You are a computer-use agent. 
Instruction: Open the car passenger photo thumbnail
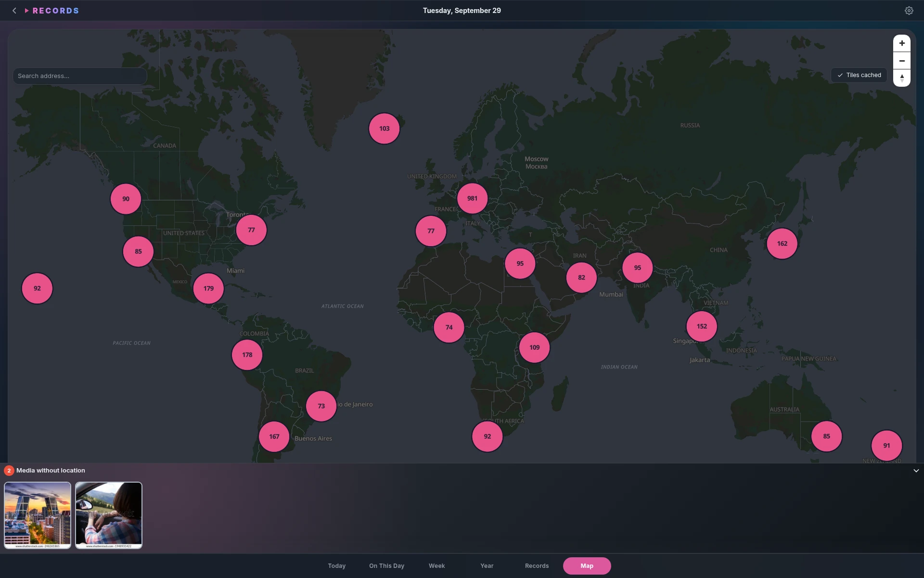point(109,515)
